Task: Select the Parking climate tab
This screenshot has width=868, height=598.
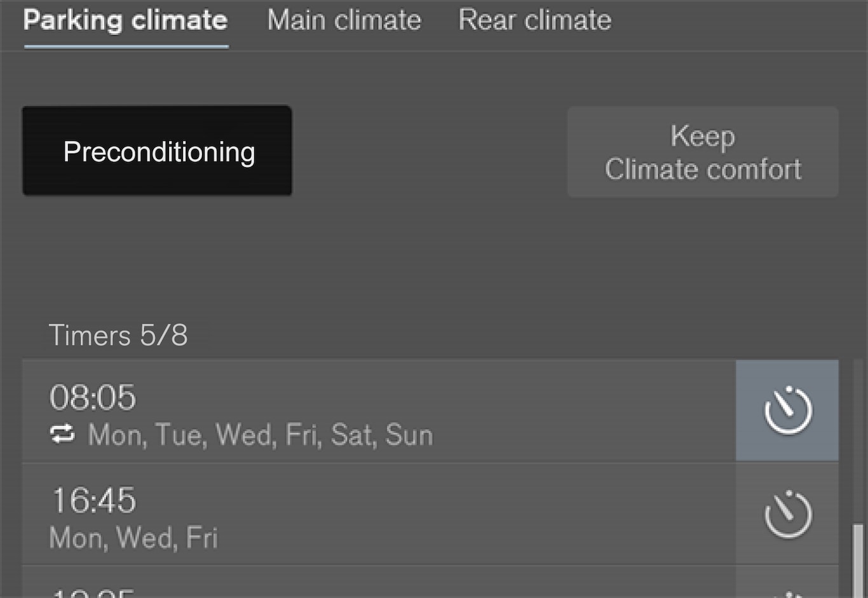Action: click(x=125, y=20)
